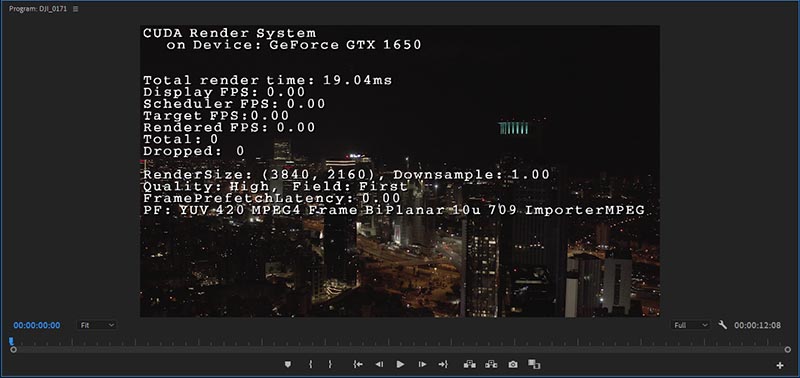Go to Out point

click(x=443, y=364)
